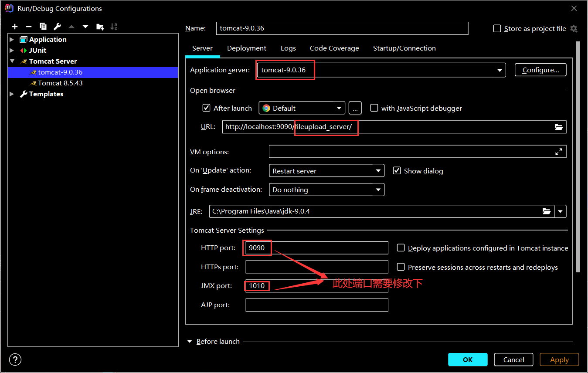Click the Add New Configuration plus icon

coord(15,27)
